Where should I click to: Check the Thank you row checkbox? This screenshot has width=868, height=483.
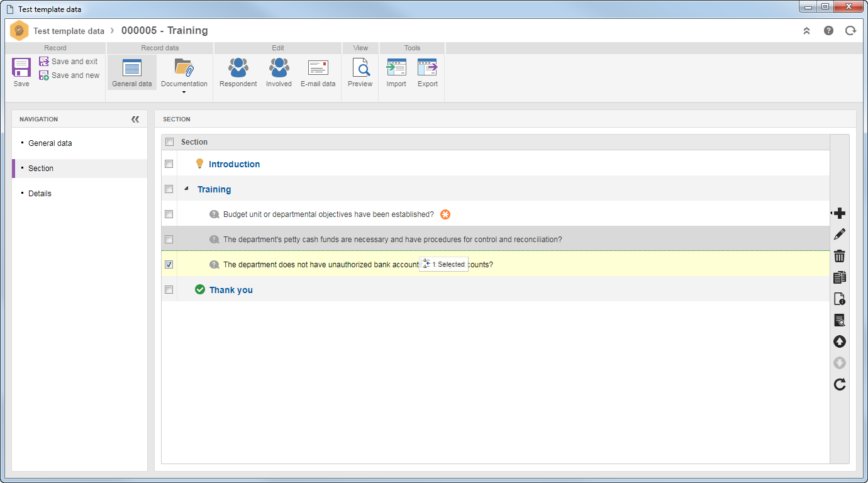tap(169, 289)
